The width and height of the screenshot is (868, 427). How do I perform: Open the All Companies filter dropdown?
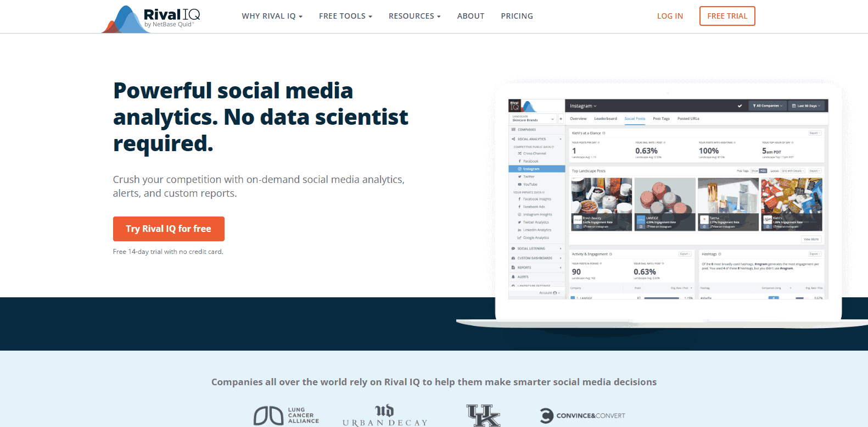click(768, 106)
